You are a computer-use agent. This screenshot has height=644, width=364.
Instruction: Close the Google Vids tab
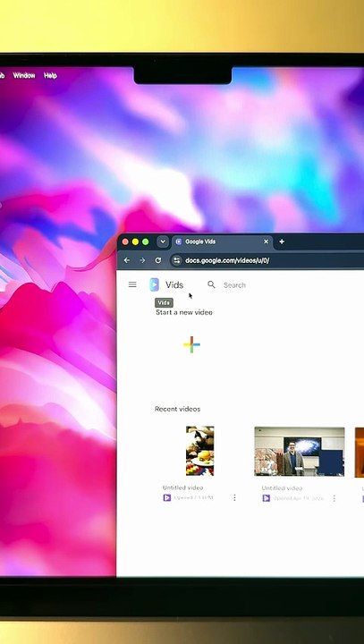[x=266, y=241]
